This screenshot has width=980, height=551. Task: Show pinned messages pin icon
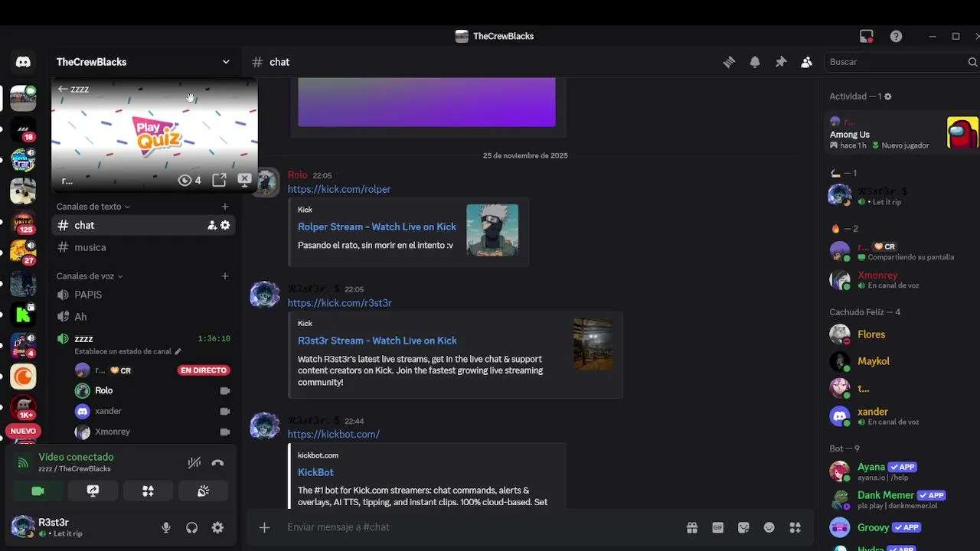click(x=781, y=62)
